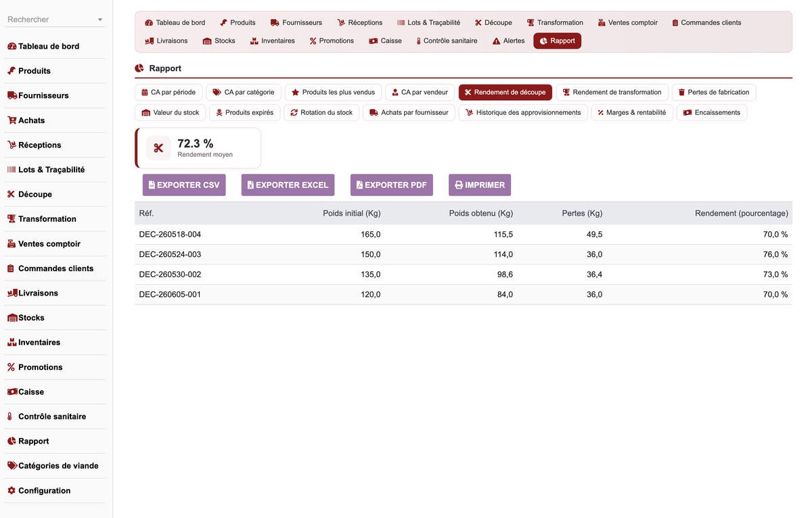812x518 pixels.
Task: Click the Configuration gear icon in sidebar
Action: click(12, 491)
